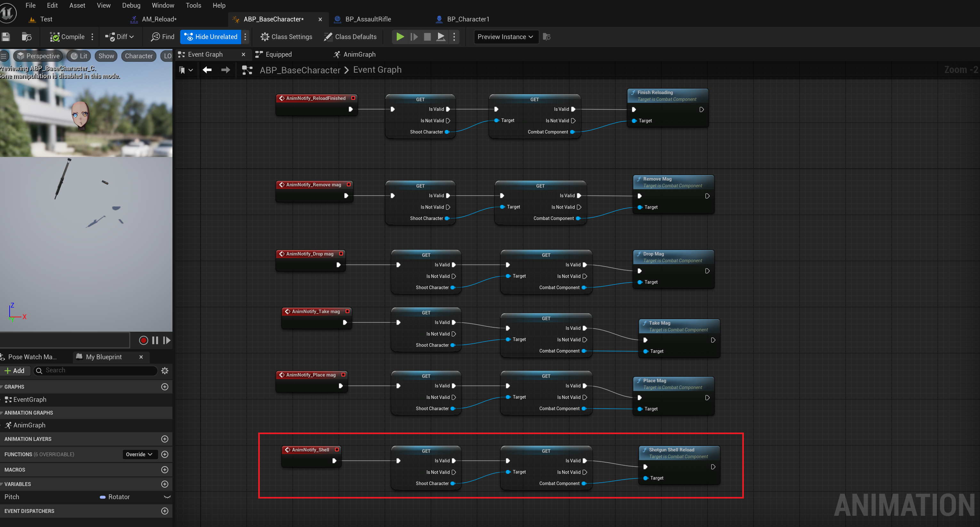The height and width of the screenshot is (527, 980).
Task: Open the functions Override dropdown
Action: [139, 454]
